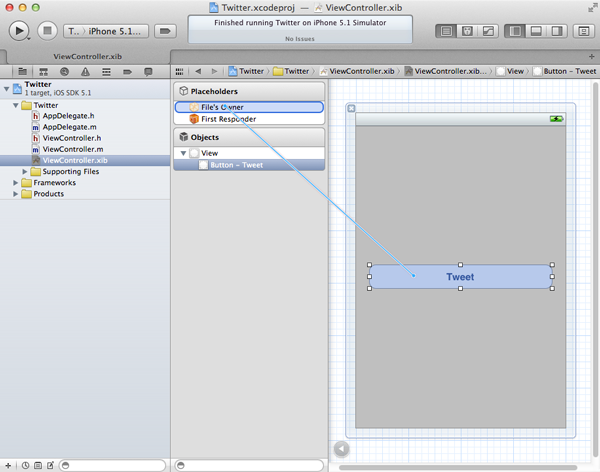Open ViewController.m file
Viewport: 600px width, 472px height.
pos(85,149)
